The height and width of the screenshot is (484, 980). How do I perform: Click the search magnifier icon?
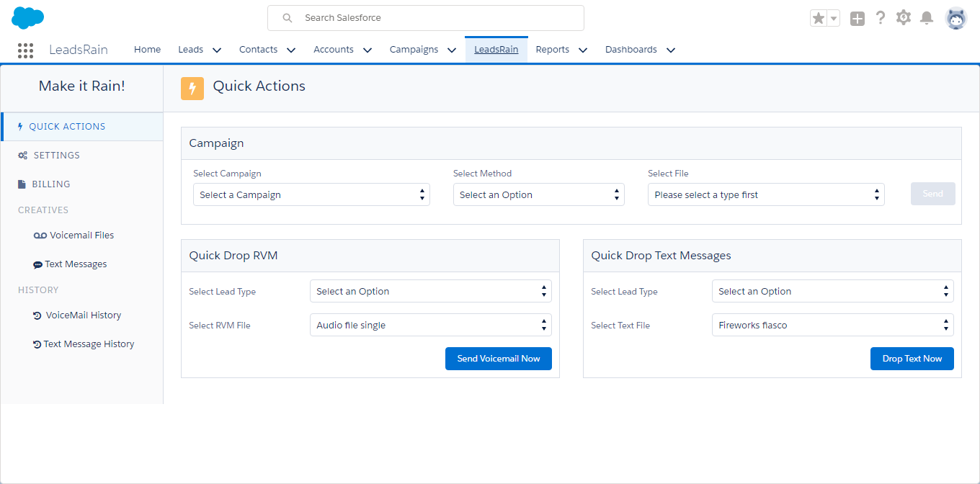click(288, 18)
